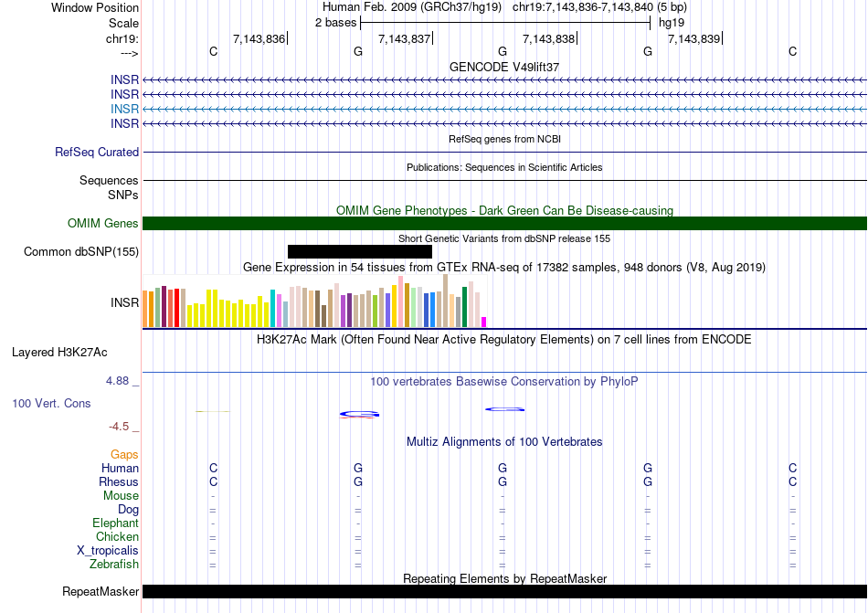Viewport: 868px width, 613px height.
Task: Click coordinate label 7,143,837
Action: click(404, 38)
